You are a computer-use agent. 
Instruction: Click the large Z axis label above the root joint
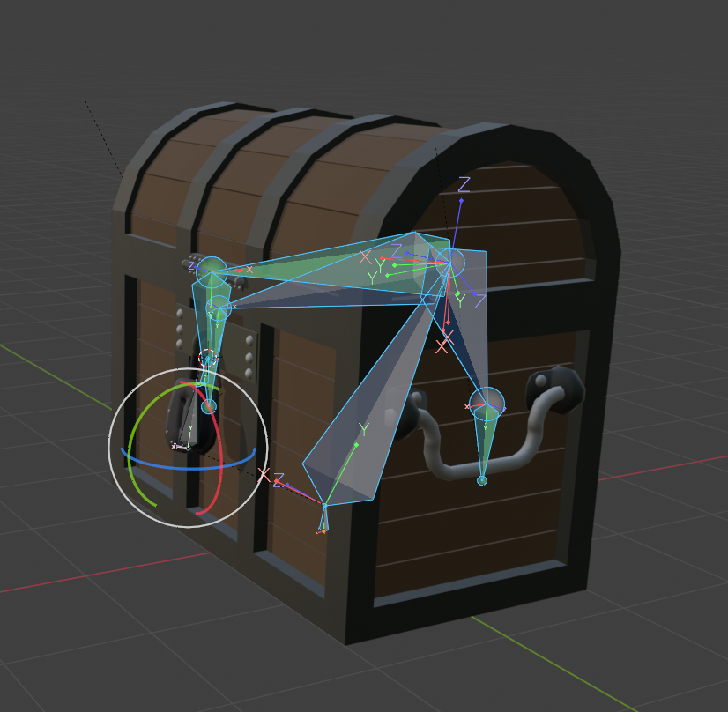464,185
